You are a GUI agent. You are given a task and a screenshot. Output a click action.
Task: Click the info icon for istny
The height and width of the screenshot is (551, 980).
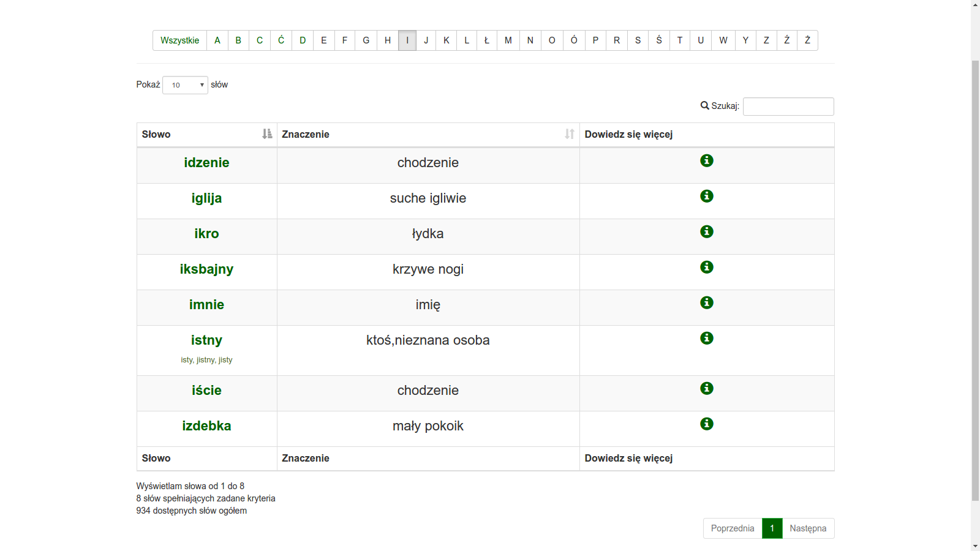706,338
